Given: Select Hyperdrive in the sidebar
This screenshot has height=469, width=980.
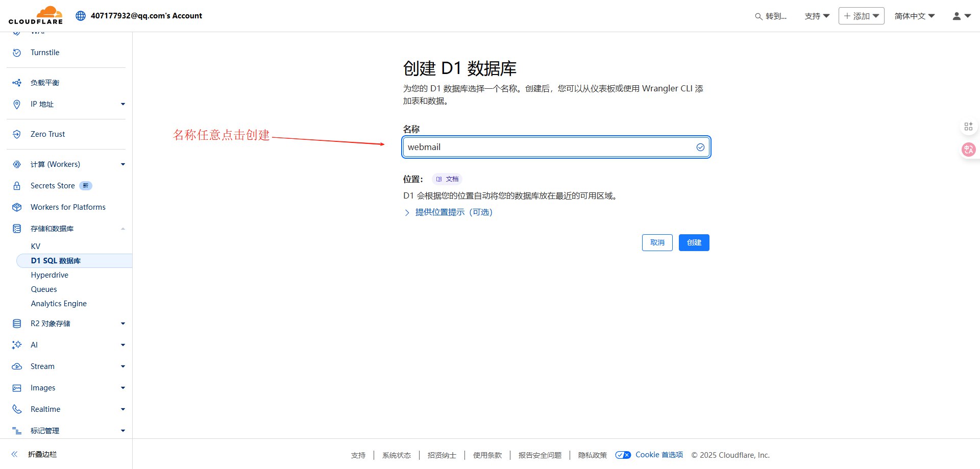Looking at the screenshot, I should tap(50, 275).
